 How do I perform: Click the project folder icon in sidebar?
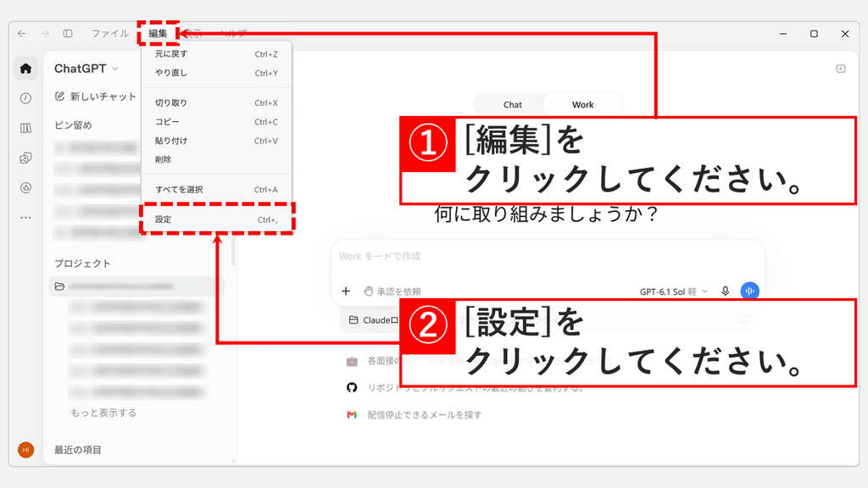click(59, 286)
